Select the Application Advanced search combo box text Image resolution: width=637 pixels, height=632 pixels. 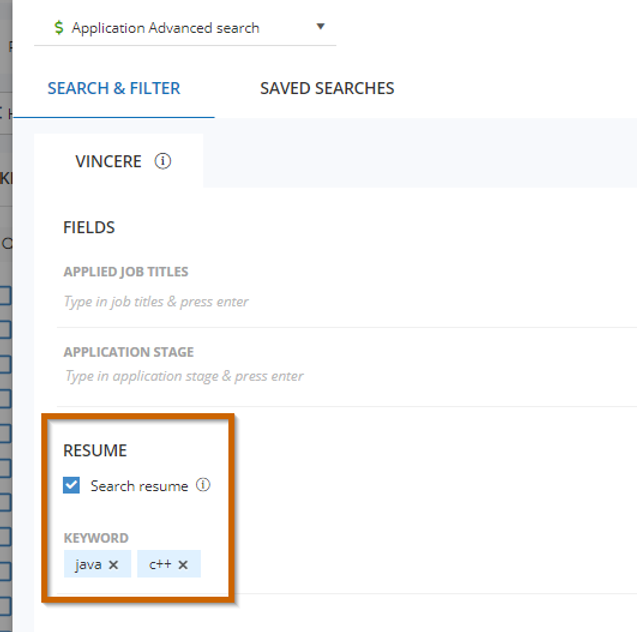[165, 28]
